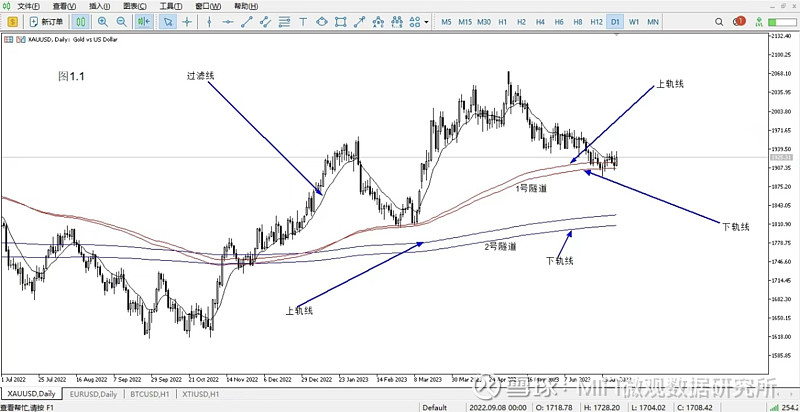The image size is (800, 412).
Task: Select the rectangle shape tool
Action: click(341, 22)
